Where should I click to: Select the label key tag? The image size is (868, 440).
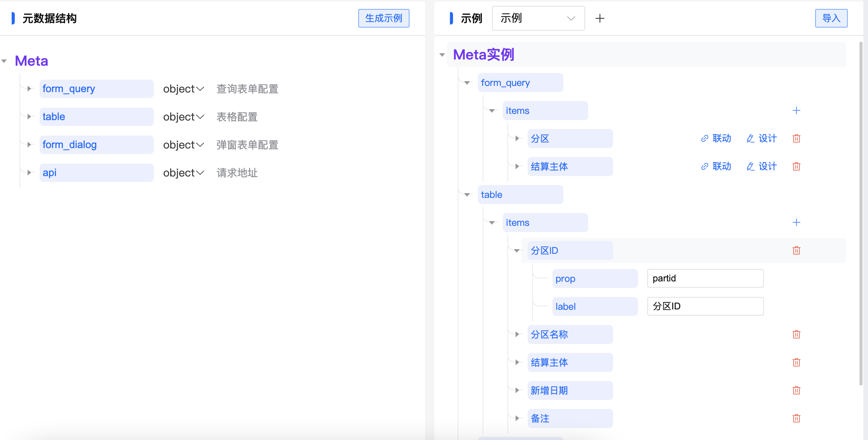[x=595, y=307]
